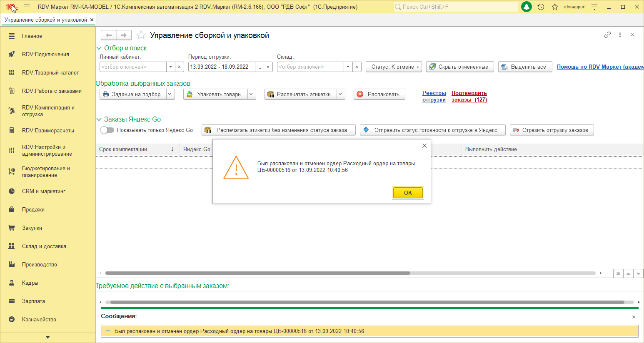Open the history clock icon
Screen dimensions: 644x343
click(541, 7)
